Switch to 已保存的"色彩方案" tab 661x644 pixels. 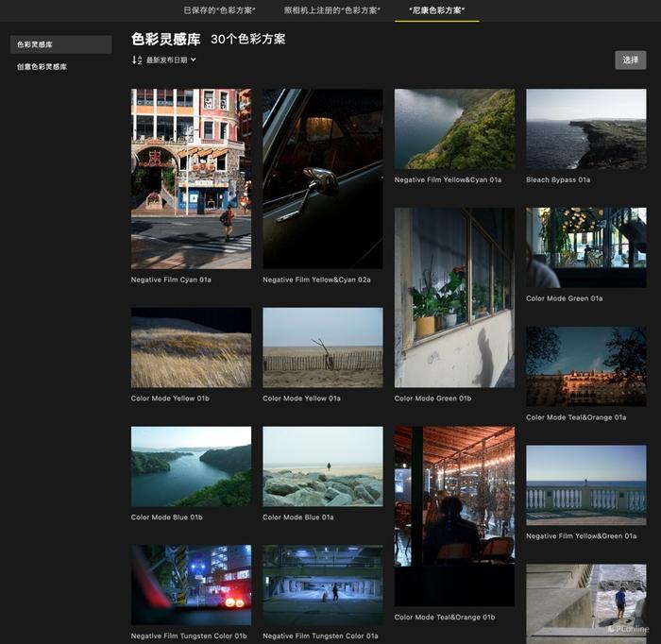[220, 10]
